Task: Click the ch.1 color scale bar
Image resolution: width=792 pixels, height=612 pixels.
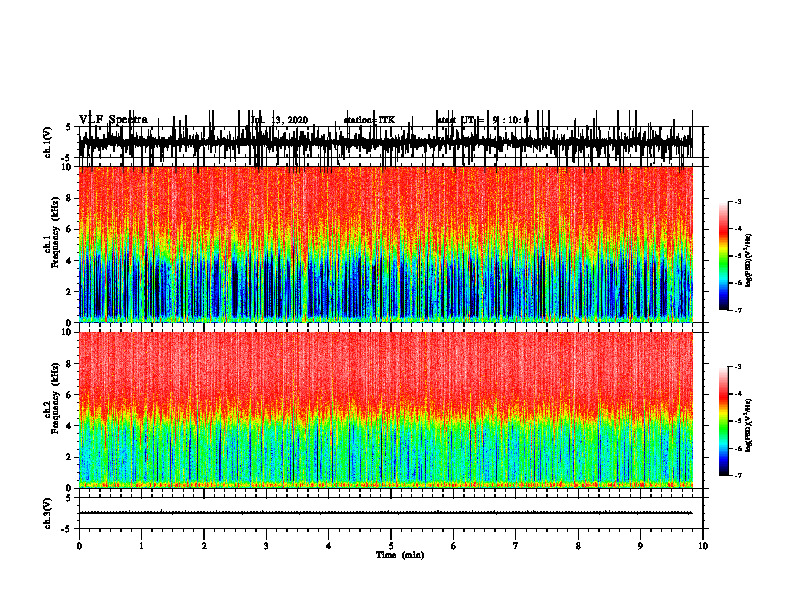Action: 724,256
